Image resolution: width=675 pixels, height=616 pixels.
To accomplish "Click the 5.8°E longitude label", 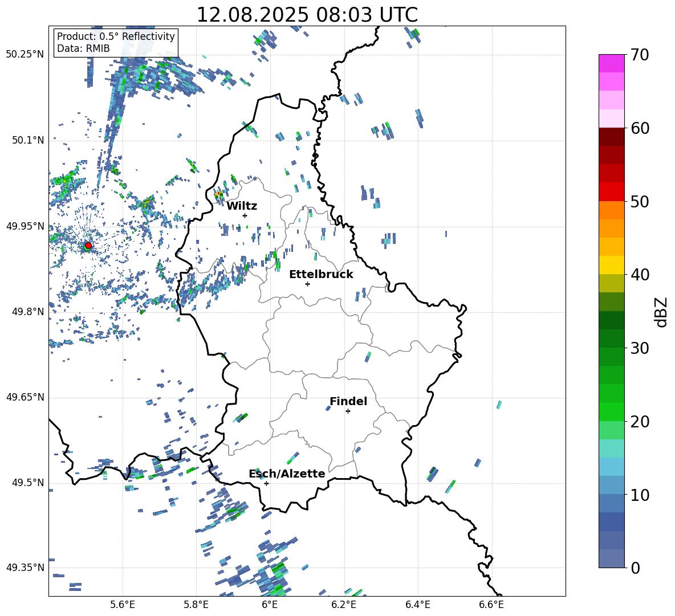I will point(196,605).
